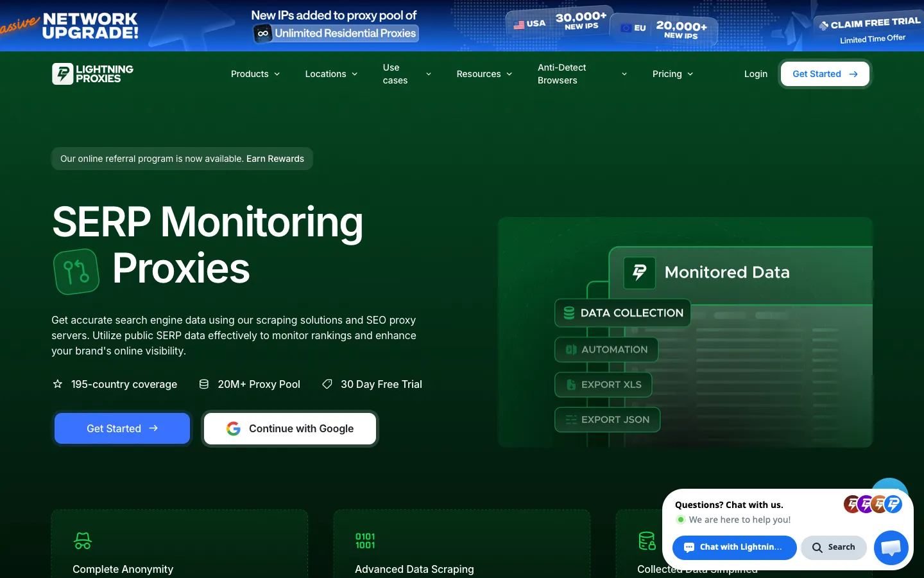Click the 20M+ Proxy Pool text
Image resolution: width=924 pixels, height=578 pixels.
tap(259, 384)
